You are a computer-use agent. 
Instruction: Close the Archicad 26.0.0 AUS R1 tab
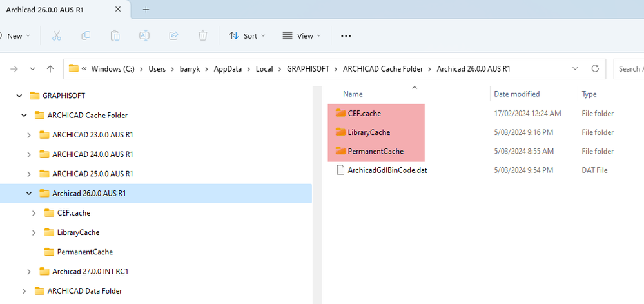click(x=118, y=9)
